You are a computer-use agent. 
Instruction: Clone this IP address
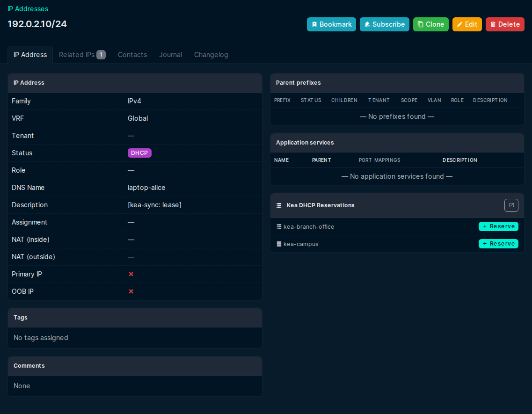430,24
